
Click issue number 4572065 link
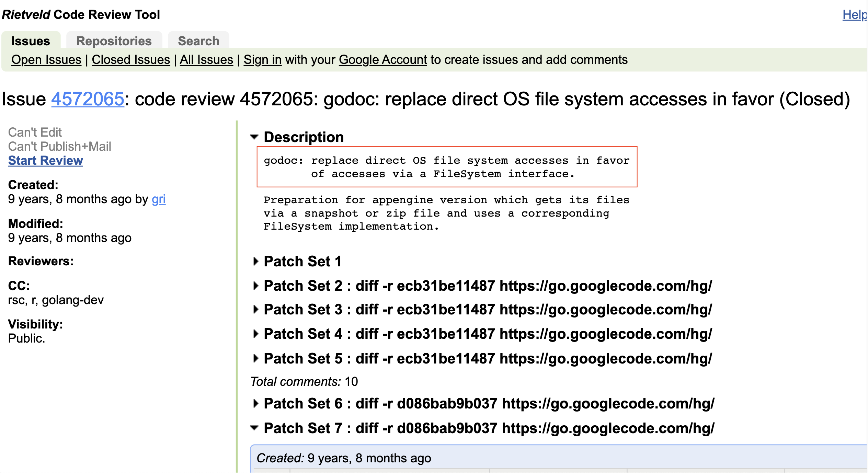click(88, 99)
